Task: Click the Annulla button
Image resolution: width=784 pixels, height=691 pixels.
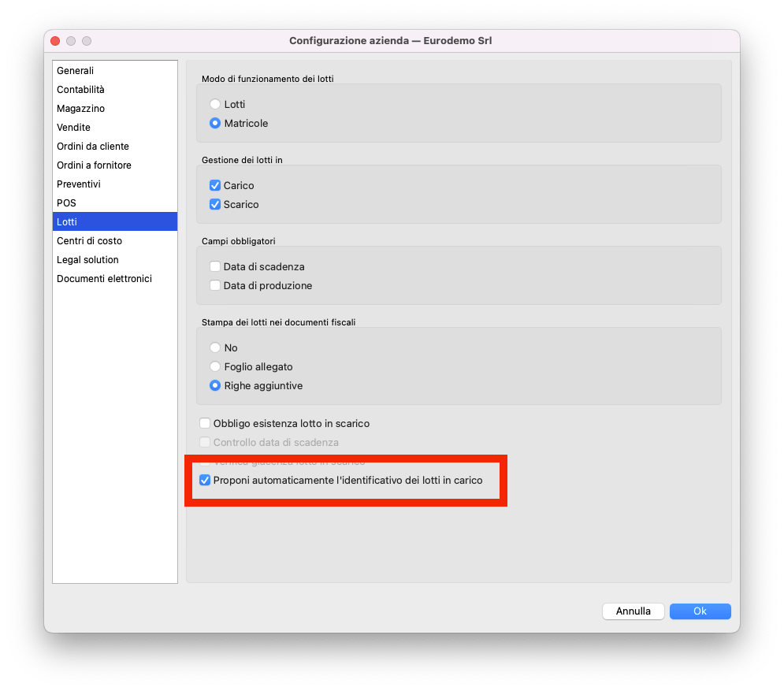Action: [x=633, y=611]
